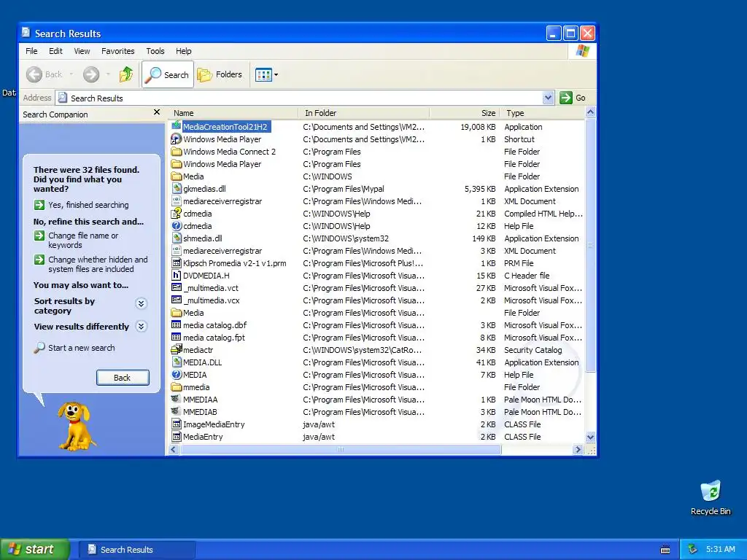Image resolution: width=747 pixels, height=560 pixels.
Task: Open the Tools menu
Action: pos(155,51)
